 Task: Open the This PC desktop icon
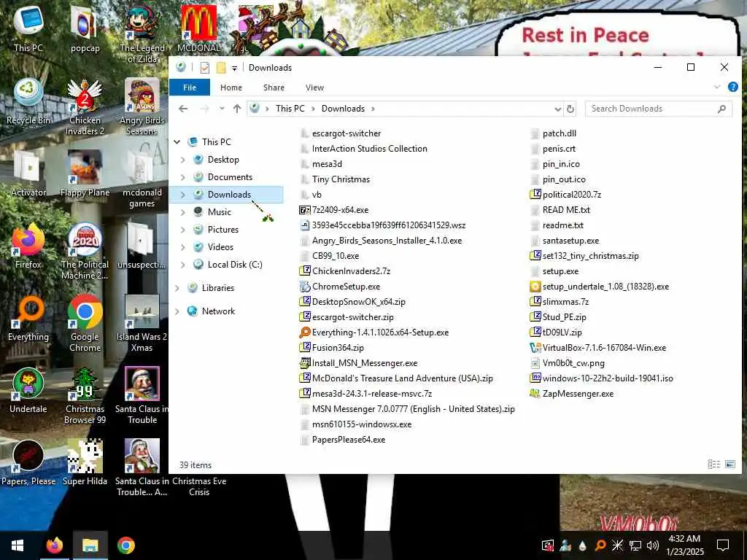[x=28, y=28]
